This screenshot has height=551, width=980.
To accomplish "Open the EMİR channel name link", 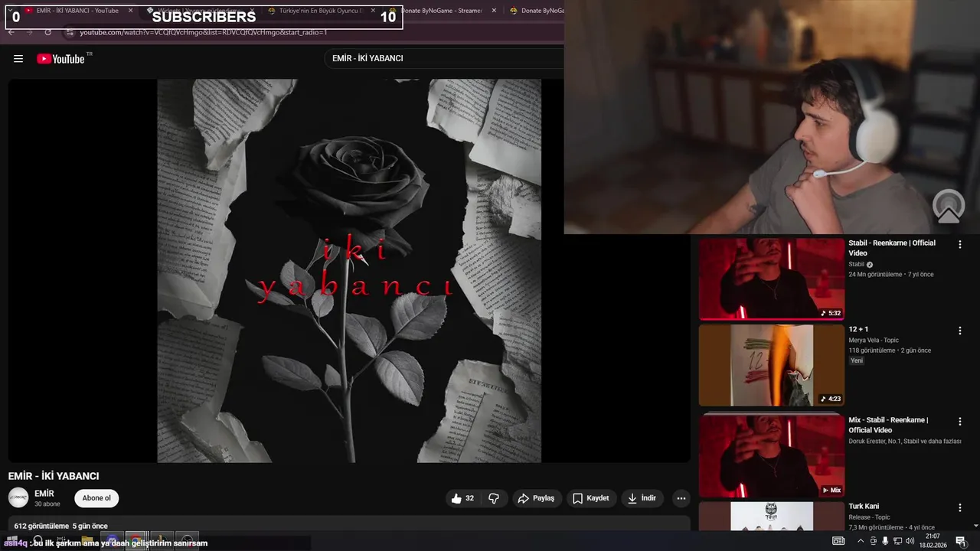I will [44, 494].
